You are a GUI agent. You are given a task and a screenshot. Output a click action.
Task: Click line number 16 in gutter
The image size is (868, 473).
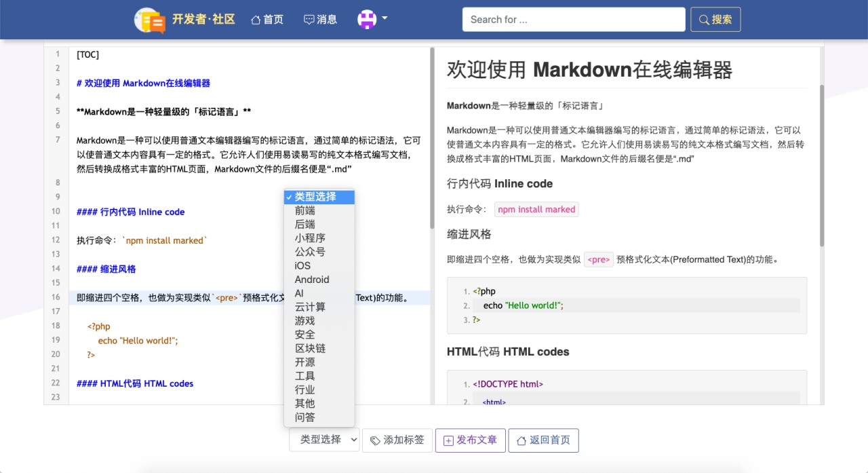(x=56, y=297)
